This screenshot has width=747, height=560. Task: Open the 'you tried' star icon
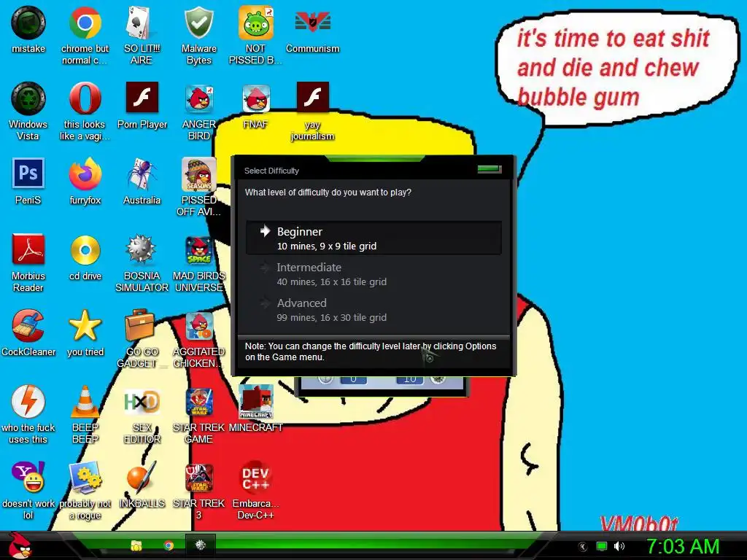85,326
